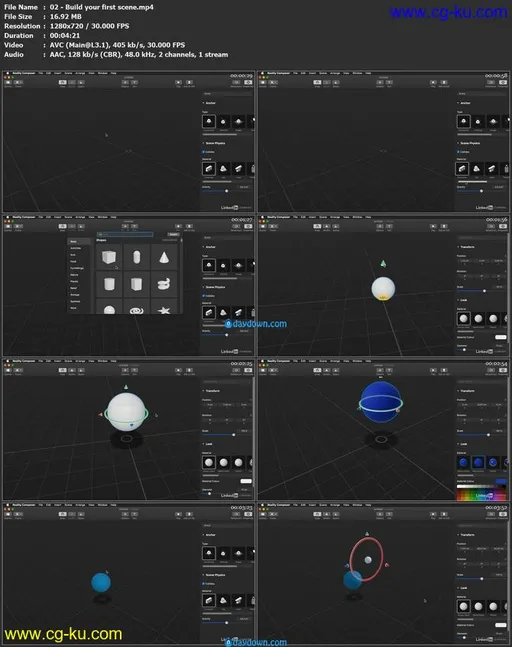The height and width of the screenshot is (647, 512).
Task: Click the Play toolbar button in the 00:00:58 frame
Action: pyautogui.click(x=433, y=83)
